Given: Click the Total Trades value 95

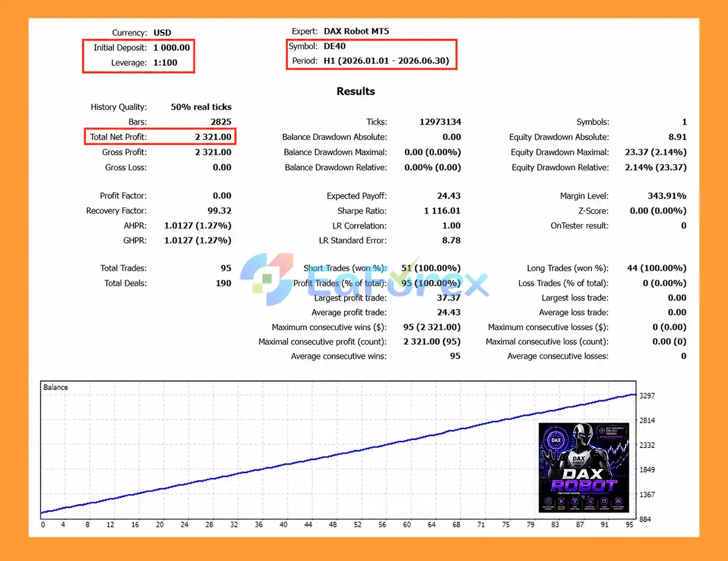Looking at the screenshot, I should click(x=226, y=269).
